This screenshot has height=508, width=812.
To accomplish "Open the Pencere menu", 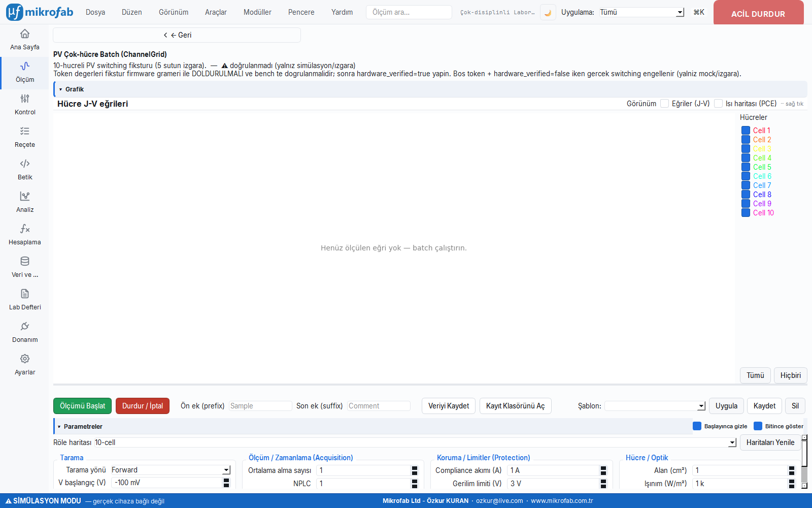I will (x=301, y=12).
